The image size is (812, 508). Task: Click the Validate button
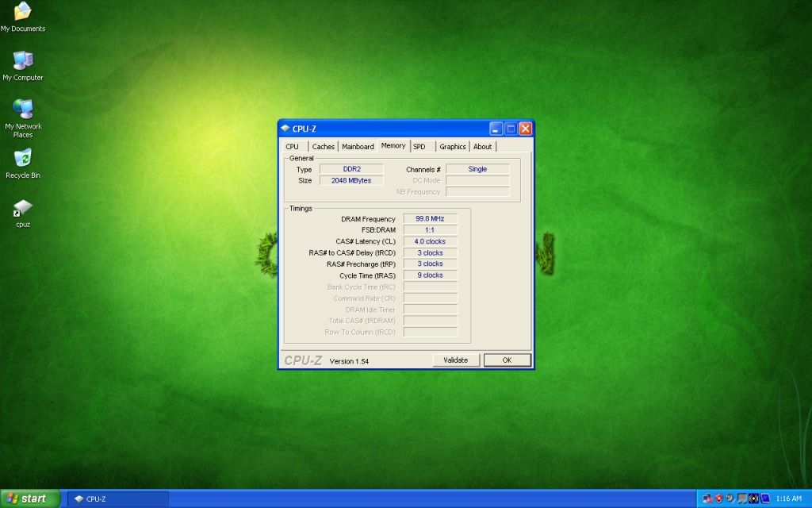coord(456,360)
